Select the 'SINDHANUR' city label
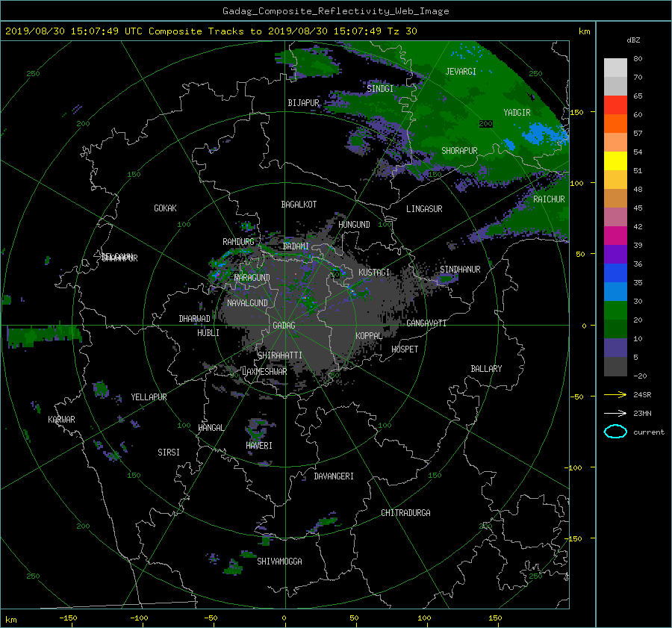672x628 pixels. click(x=460, y=270)
